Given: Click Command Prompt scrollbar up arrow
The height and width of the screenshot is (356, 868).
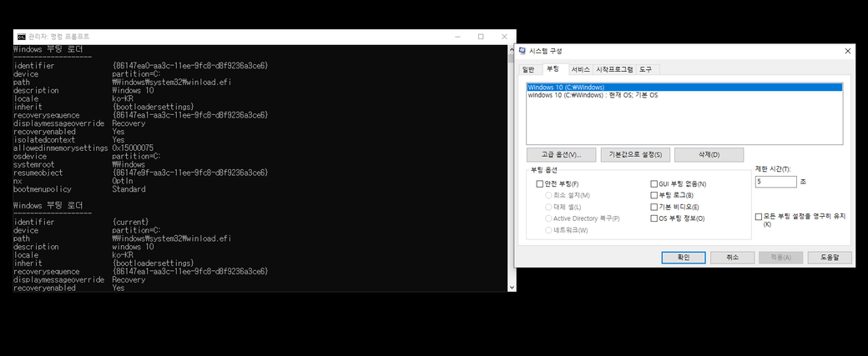Looking at the screenshot, I should click(x=512, y=49).
